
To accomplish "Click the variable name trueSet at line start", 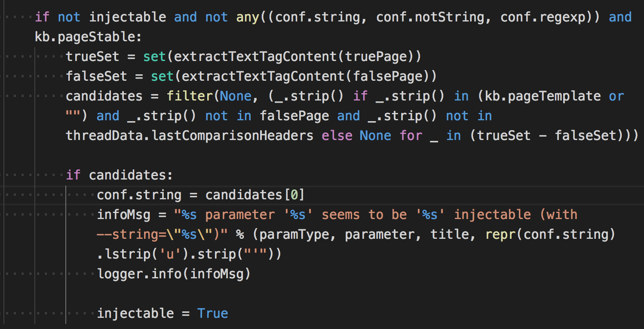I will [92, 57].
